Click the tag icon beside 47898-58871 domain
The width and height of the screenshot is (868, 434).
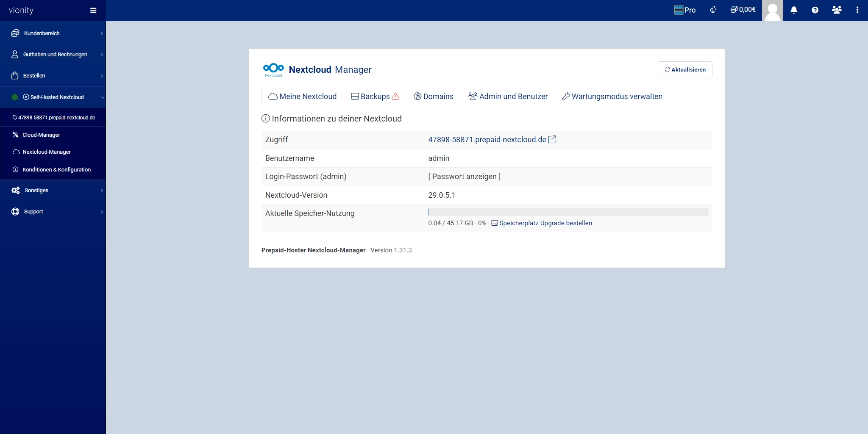(x=15, y=118)
